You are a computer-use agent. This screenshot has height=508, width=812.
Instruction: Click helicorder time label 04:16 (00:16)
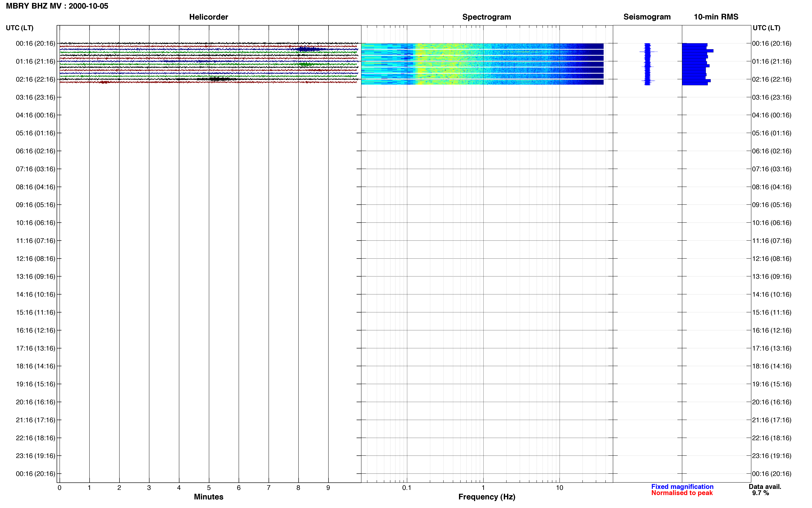[36, 115]
